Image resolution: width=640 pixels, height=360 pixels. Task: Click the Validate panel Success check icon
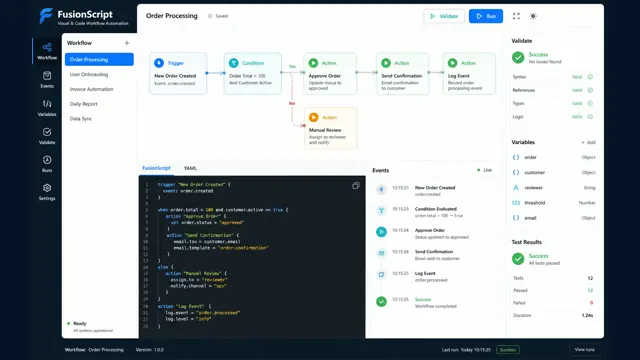[518, 58]
